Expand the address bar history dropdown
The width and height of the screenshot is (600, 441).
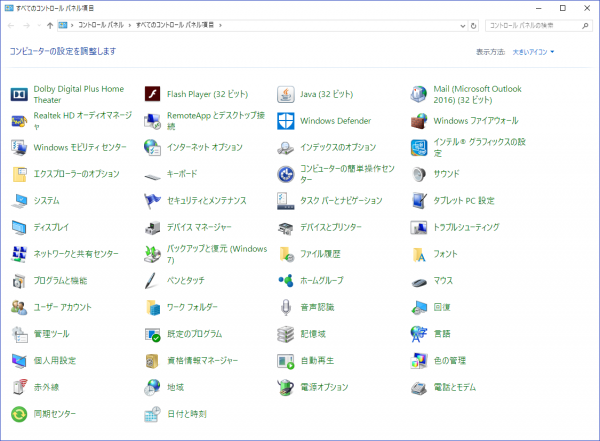(x=463, y=26)
